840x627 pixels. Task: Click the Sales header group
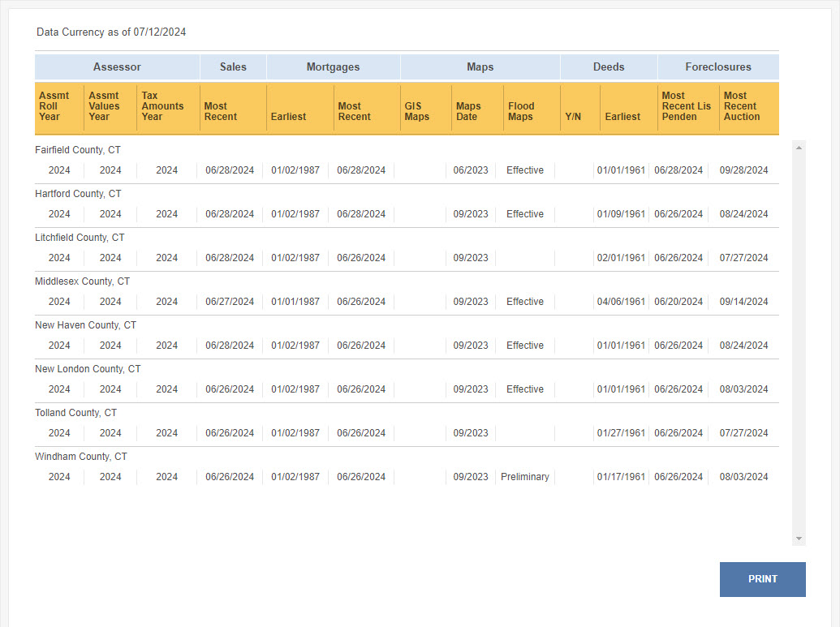pyautogui.click(x=233, y=67)
